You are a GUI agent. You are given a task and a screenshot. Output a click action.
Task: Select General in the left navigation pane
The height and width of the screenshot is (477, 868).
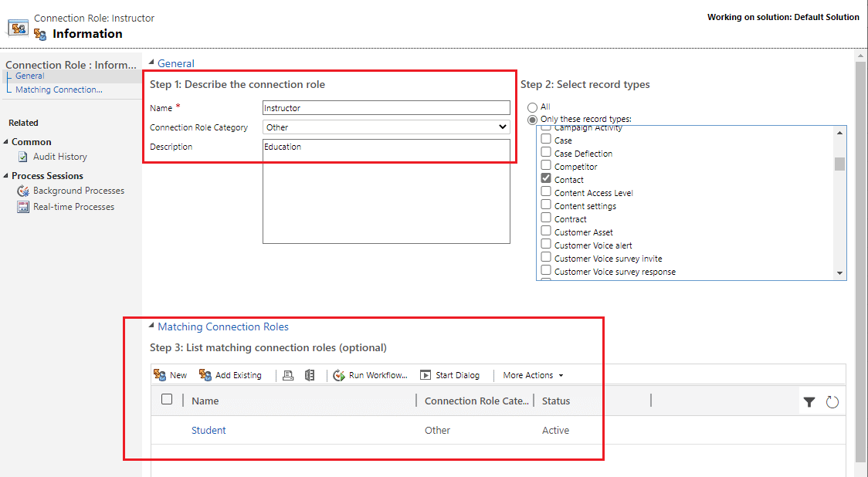(x=29, y=76)
